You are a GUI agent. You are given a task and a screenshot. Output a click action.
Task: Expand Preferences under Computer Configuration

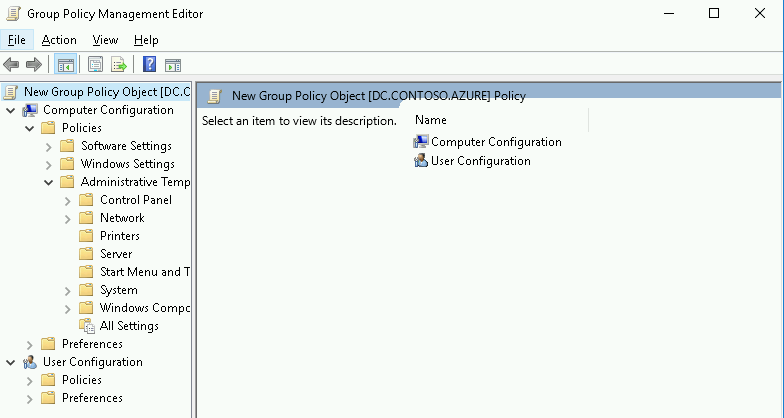point(30,344)
